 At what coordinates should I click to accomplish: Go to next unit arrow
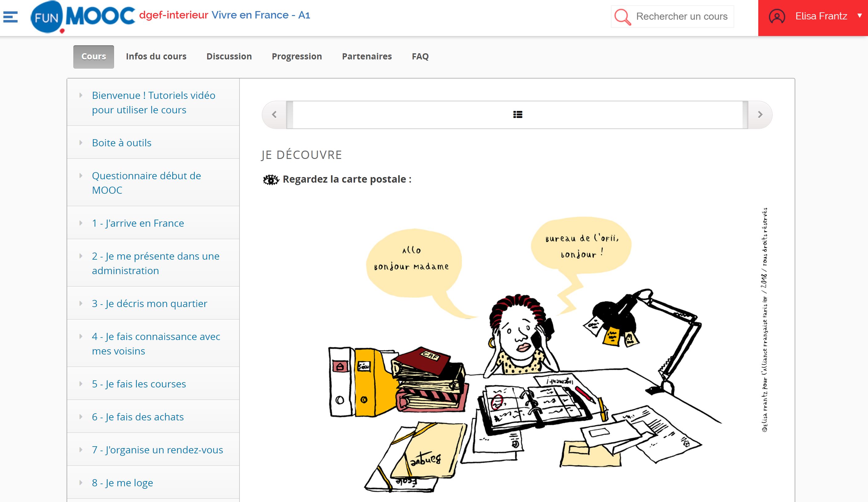coord(760,115)
